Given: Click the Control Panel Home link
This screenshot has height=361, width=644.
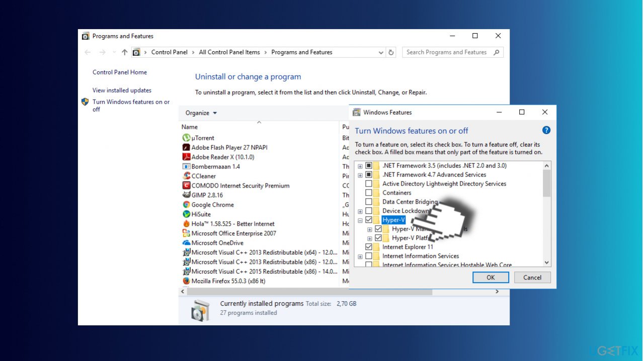Looking at the screenshot, I should point(119,72).
